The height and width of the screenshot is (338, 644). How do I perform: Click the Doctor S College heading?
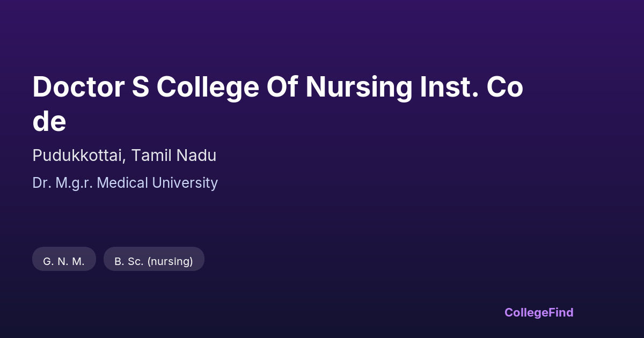[x=277, y=87]
